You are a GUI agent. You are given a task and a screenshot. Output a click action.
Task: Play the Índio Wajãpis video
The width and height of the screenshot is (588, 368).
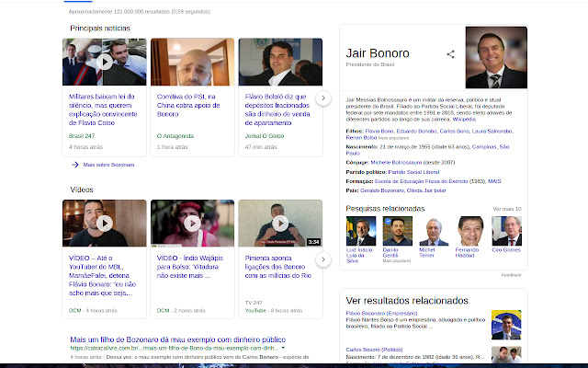click(x=192, y=224)
